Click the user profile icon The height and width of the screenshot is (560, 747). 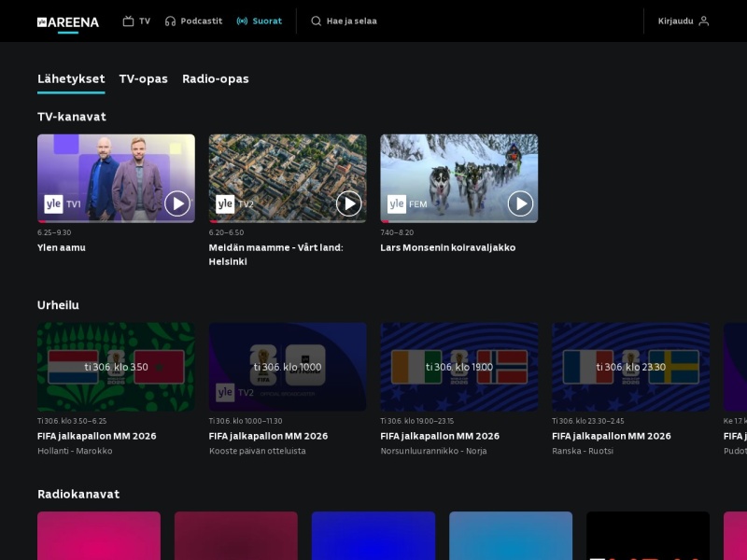(704, 21)
